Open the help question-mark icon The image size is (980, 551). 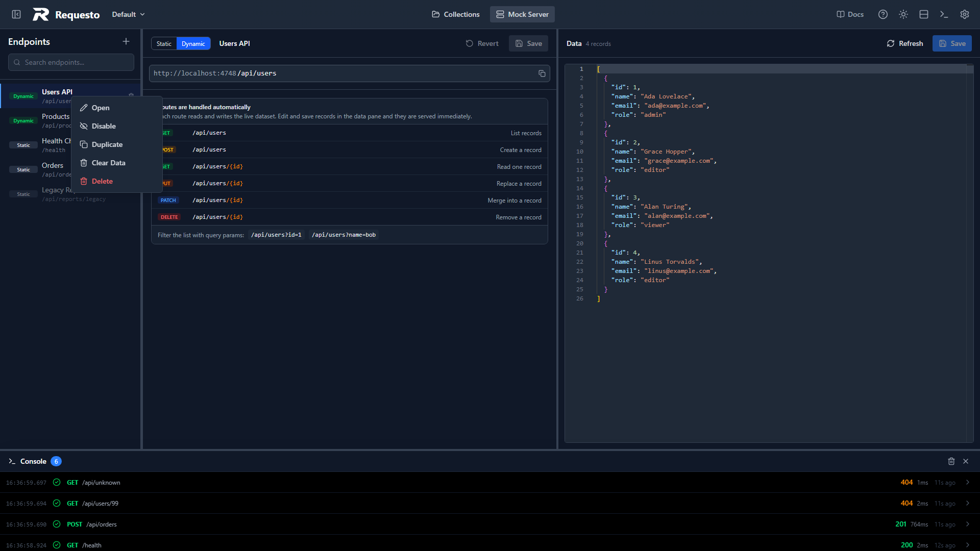pyautogui.click(x=883, y=14)
